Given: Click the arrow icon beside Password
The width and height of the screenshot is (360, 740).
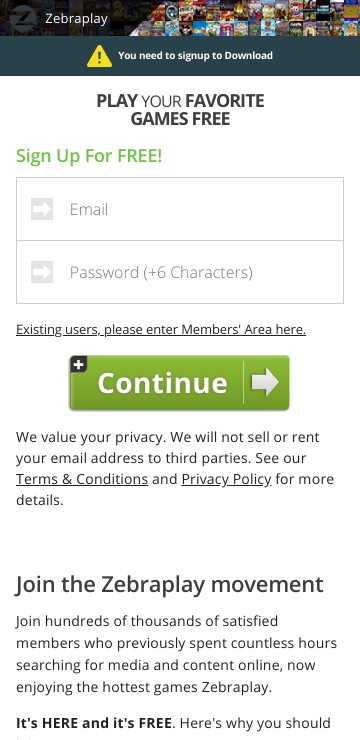Looking at the screenshot, I should (42, 272).
